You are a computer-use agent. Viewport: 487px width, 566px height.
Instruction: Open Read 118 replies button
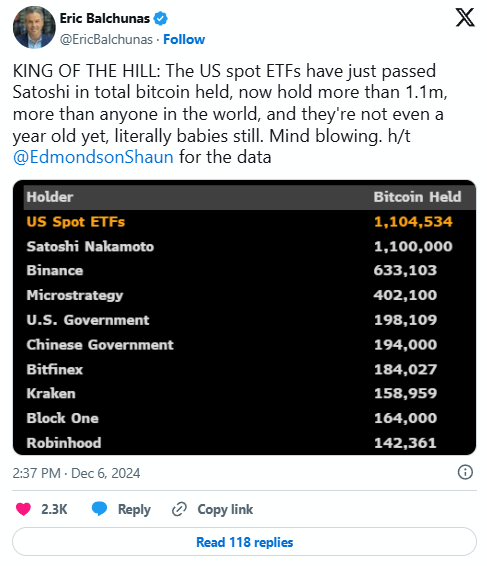pos(244,542)
